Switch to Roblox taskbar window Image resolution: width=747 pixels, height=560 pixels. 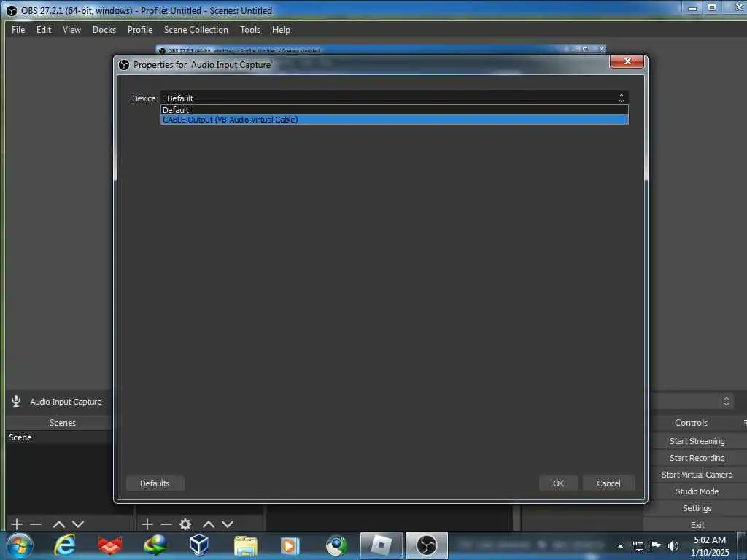click(381, 545)
